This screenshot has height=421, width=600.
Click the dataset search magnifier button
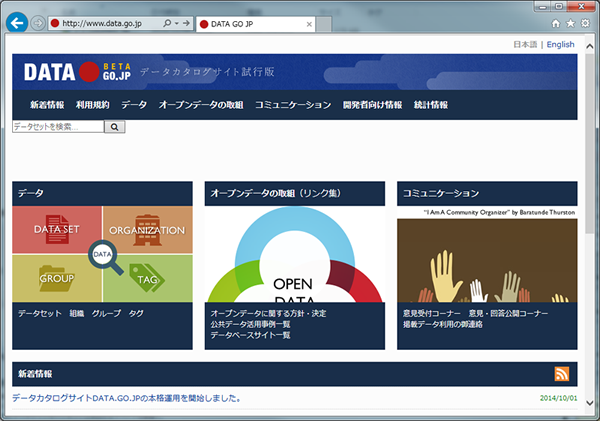114,127
